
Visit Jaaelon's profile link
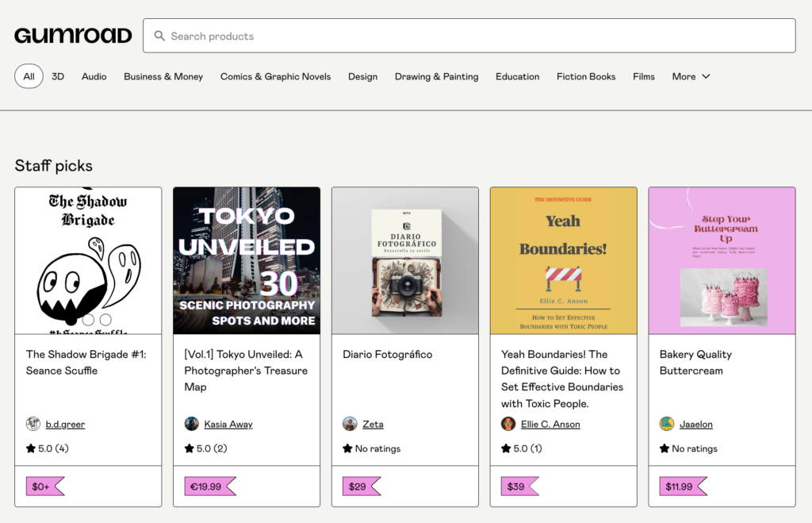click(696, 424)
